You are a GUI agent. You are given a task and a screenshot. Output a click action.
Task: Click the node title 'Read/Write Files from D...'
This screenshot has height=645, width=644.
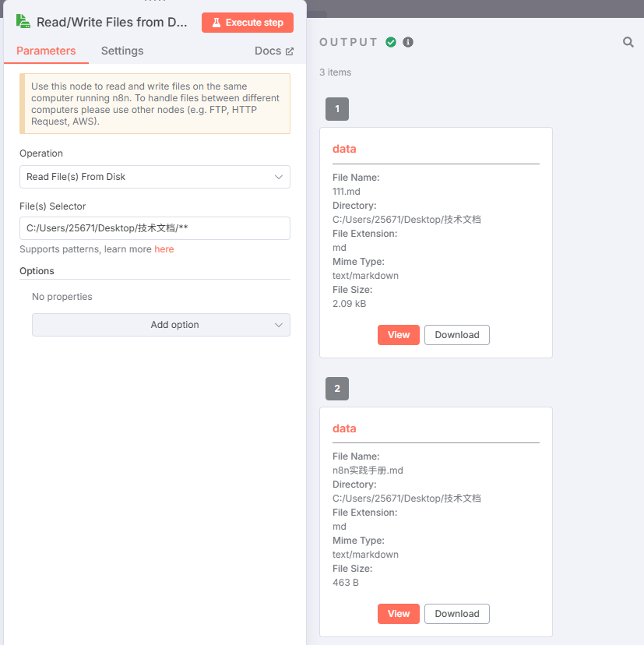[x=112, y=23]
